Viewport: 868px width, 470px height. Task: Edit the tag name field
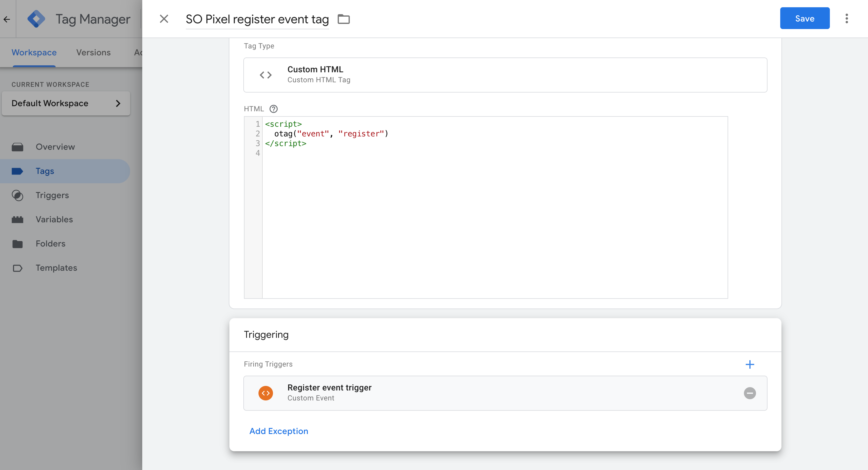(257, 19)
